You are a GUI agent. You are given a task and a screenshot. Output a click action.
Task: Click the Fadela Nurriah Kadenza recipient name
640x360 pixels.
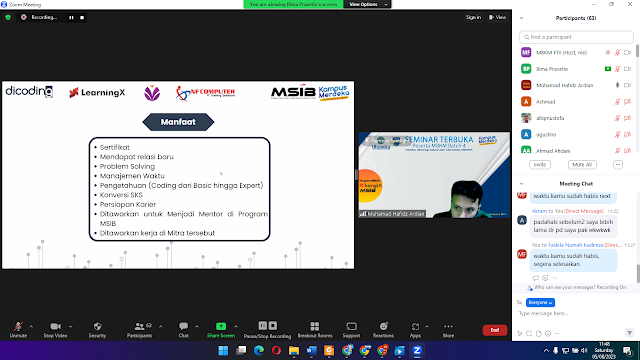(x=576, y=245)
